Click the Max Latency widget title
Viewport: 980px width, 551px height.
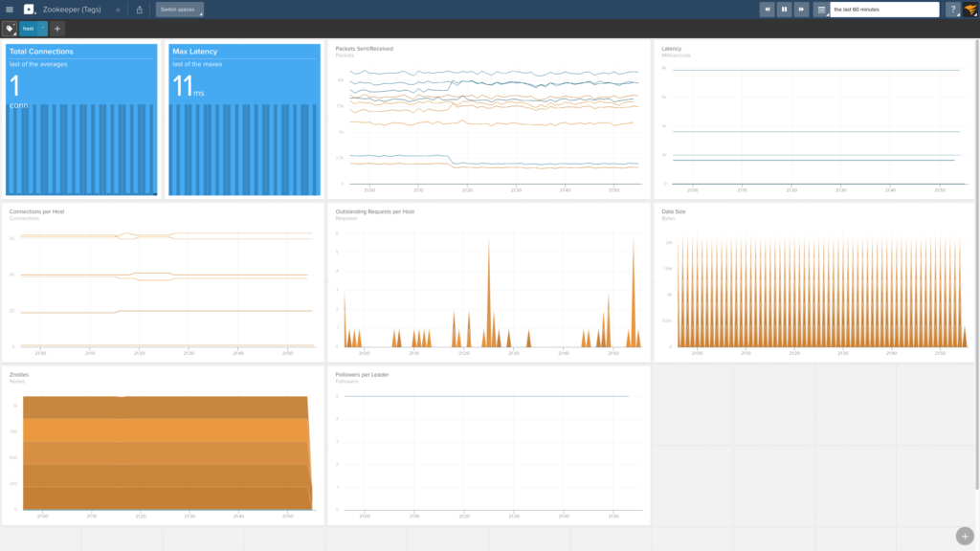coord(195,52)
